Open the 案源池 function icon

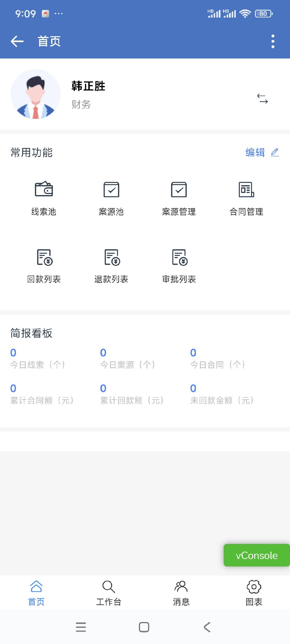pyautogui.click(x=111, y=189)
